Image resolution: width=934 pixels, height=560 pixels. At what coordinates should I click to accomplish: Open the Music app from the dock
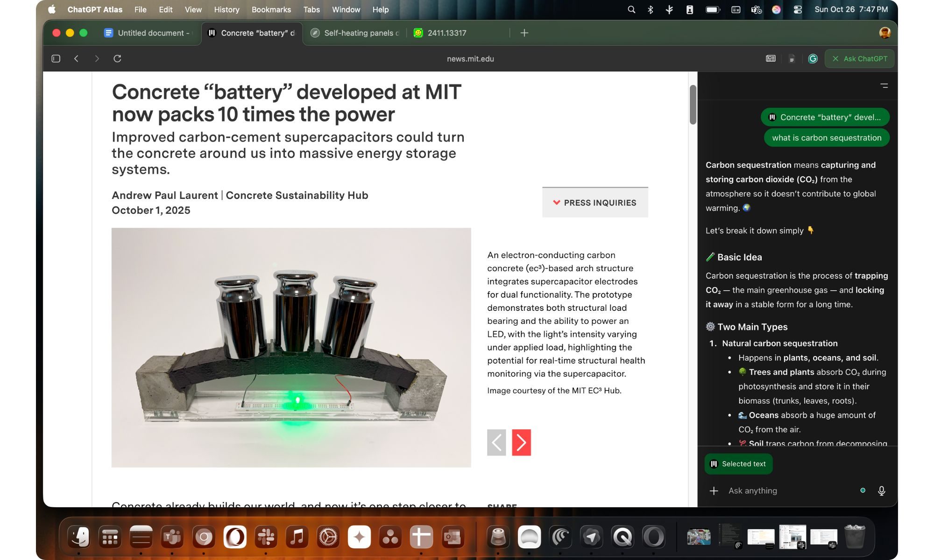297,537
